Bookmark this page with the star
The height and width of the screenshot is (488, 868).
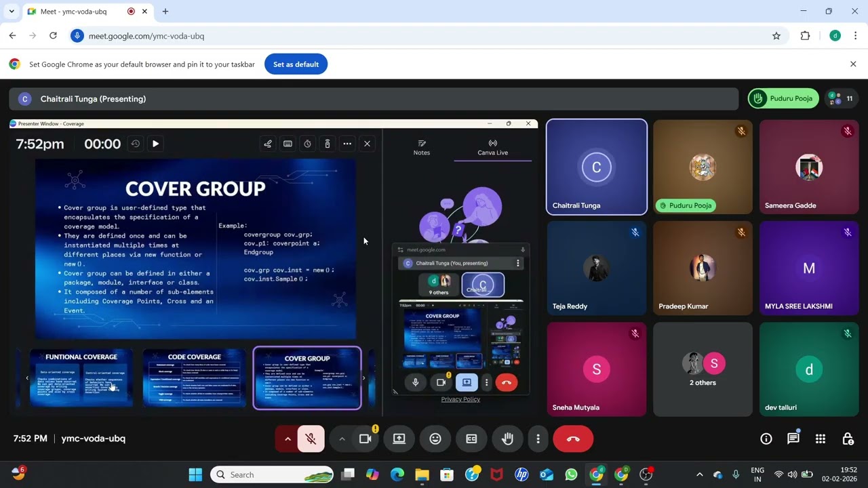click(776, 36)
